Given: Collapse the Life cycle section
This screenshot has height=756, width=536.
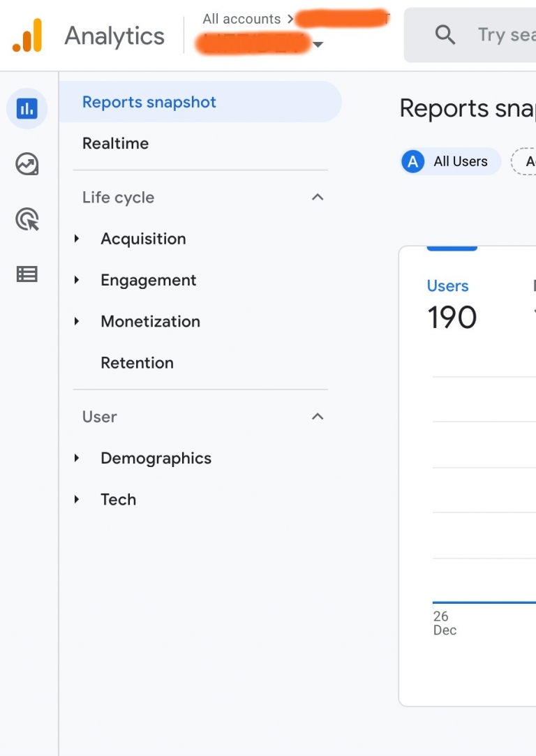Looking at the screenshot, I should click(318, 197).
